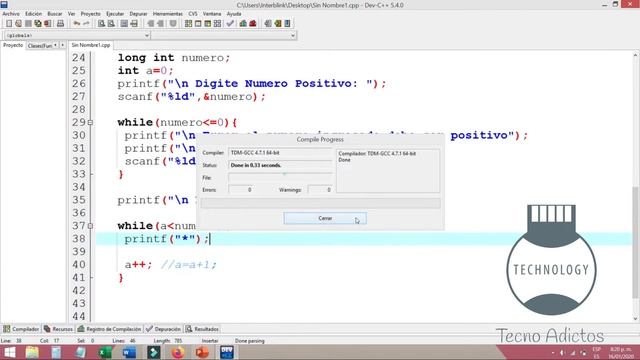
Task: Click the File field in Compile Progress
Action: click(280, 178)
